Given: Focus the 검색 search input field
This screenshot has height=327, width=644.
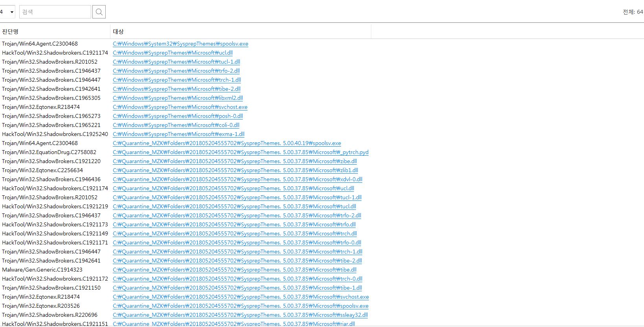Looking at the screenshot, I should pyautogui.click(x=55, y=12).
